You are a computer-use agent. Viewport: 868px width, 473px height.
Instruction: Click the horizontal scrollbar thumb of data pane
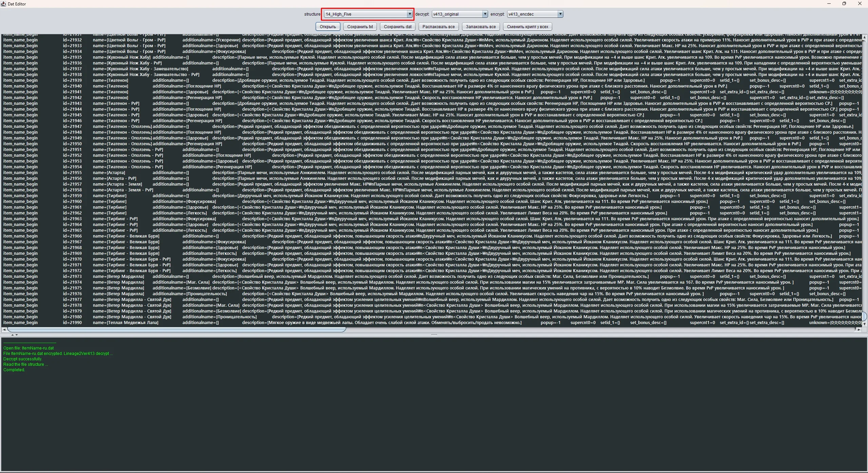pos(176,329)
